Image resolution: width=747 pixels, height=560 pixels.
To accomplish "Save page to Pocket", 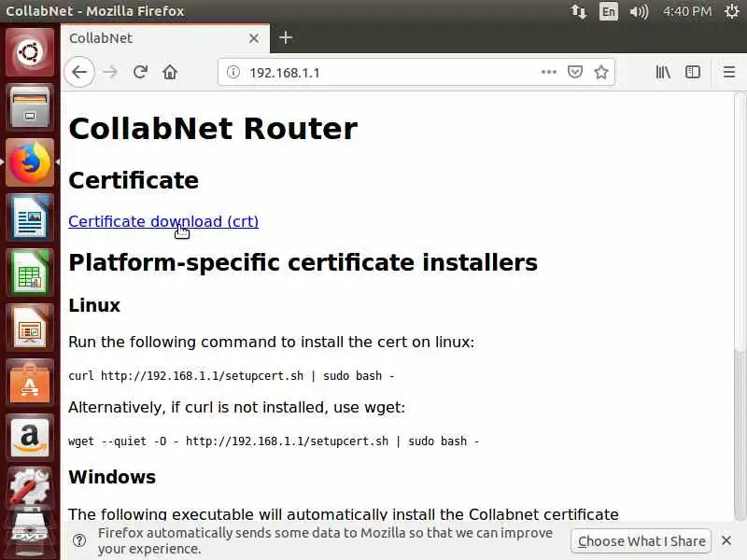I will (x=575, y=73).
